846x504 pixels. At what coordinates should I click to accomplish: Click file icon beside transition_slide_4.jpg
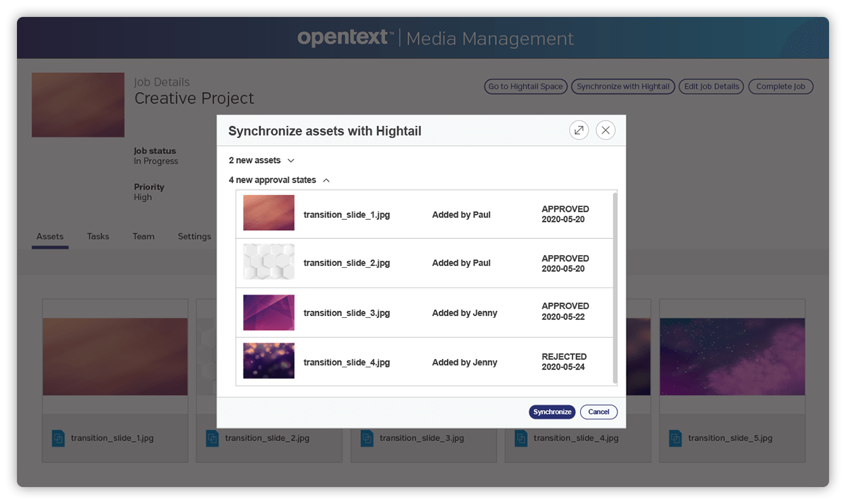[x=520, y=438]
